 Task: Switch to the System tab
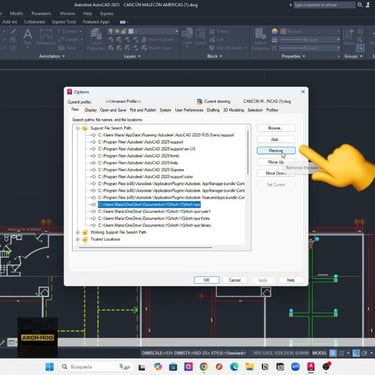(165, 110)
